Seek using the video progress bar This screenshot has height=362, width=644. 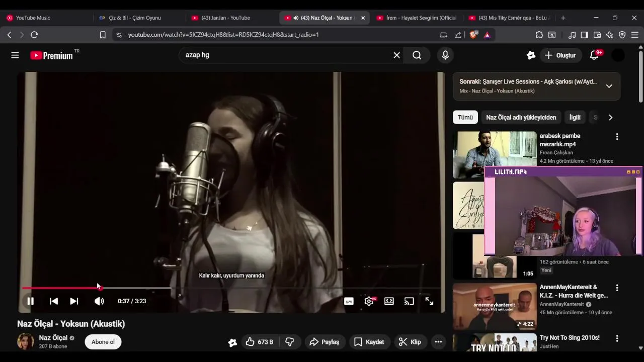231,288
